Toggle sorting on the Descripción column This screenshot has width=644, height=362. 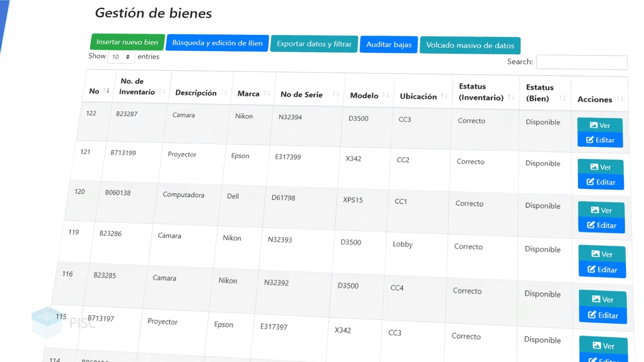tap(223, 93)
